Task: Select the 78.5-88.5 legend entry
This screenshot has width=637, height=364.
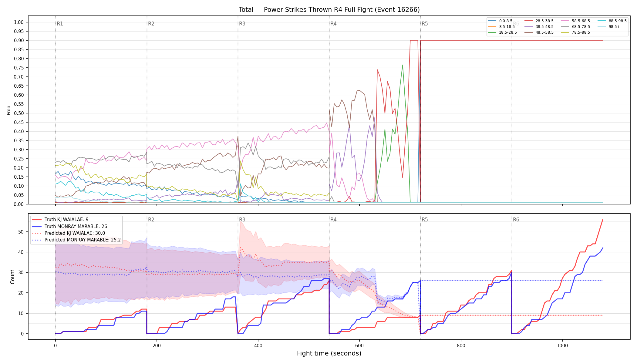Action: coord(575,32)
